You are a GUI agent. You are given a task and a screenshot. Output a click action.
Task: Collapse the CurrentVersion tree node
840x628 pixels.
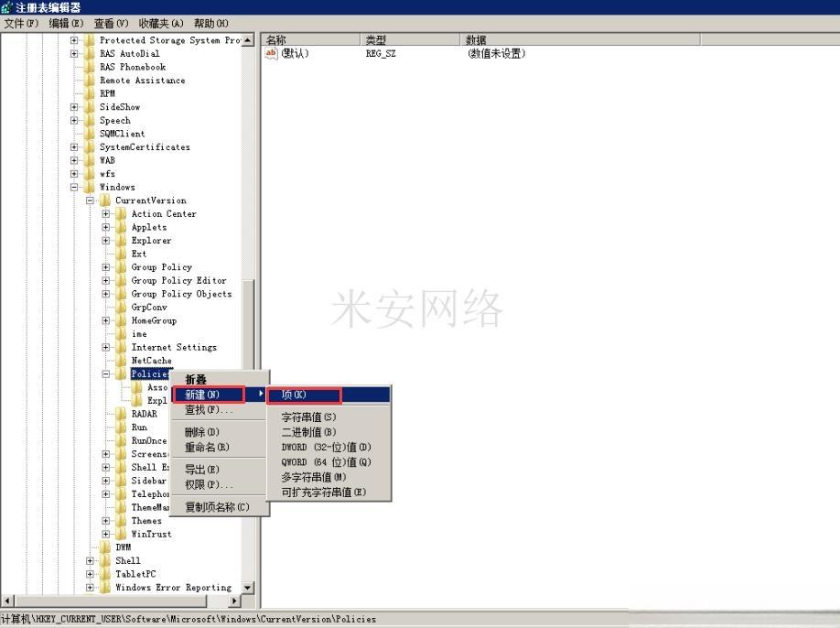[90, 200]
